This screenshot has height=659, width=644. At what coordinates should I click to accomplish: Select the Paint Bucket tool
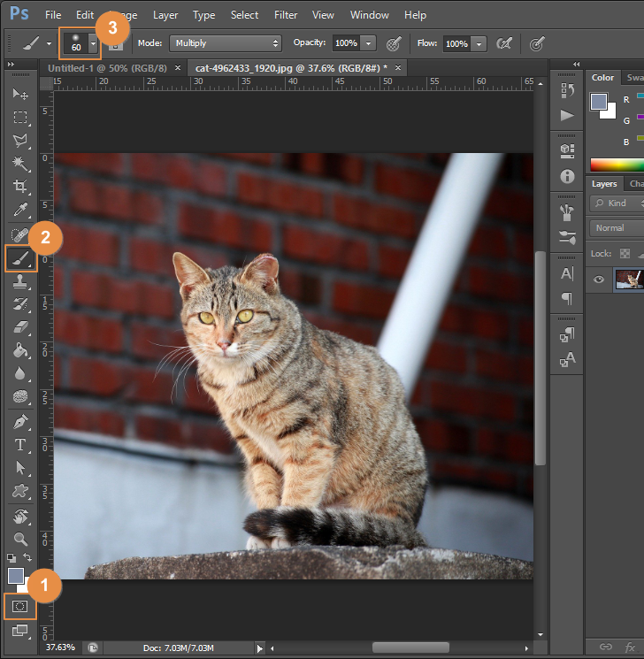click(19, 350)
